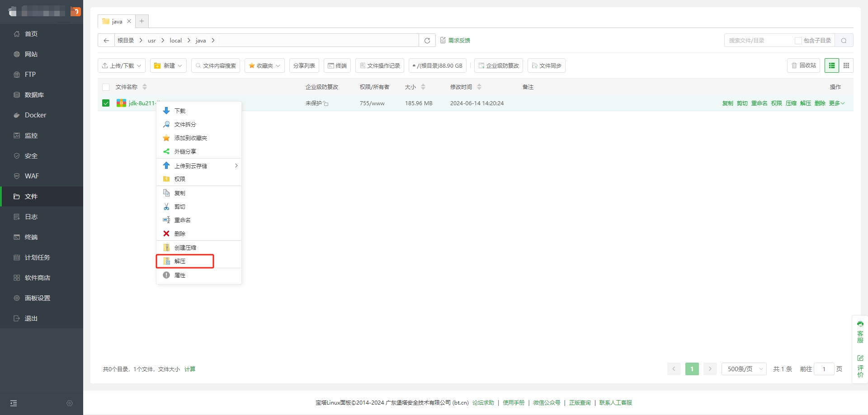This screenshot has height=415, width=868.
Task: Choose 创建压缩 in the context menu
Action: click(185, 248)
